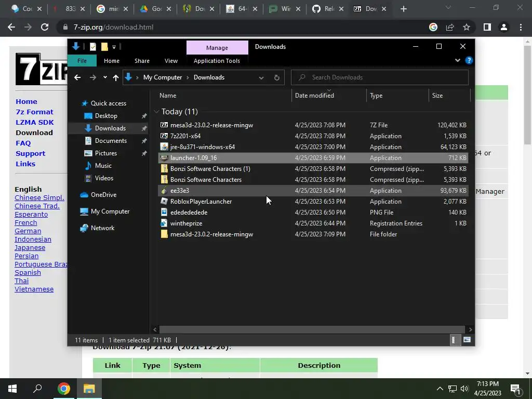Screen dimensions: 532x399
Task: Click the mesa3d 7Z file archive icon
Action: tap(164, 125)
